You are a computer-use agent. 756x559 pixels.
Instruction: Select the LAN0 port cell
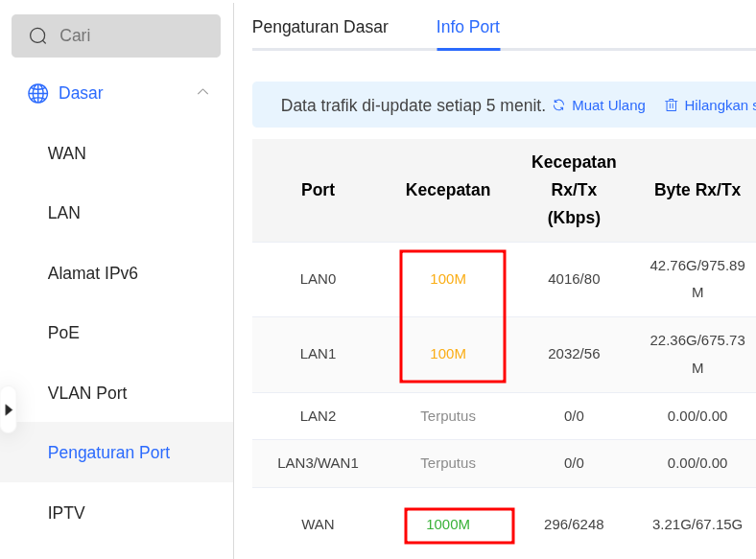click(318, 279)
